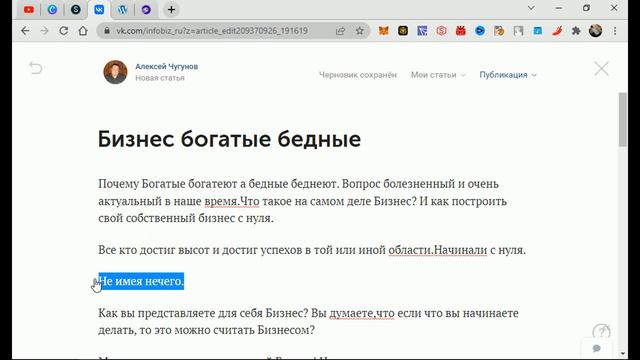
Task: Open Алексей Чугунов profile link
Action: click(x=167, y=67)
